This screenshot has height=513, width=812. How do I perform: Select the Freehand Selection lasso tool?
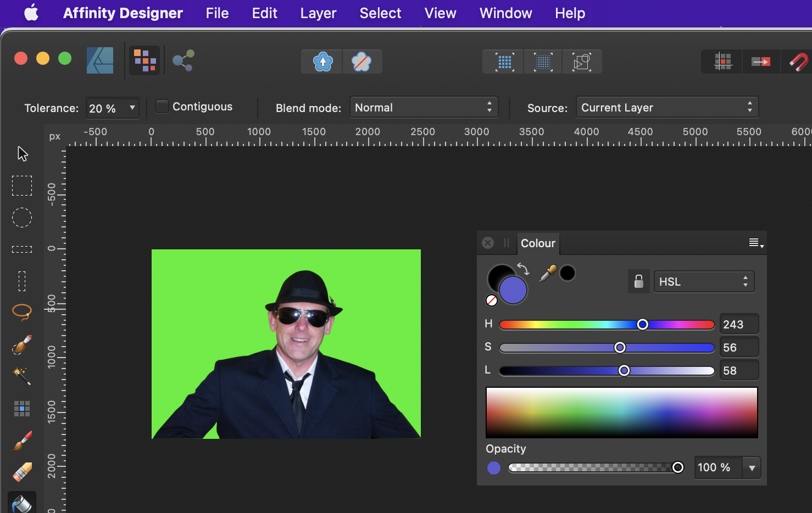(22, 312)
